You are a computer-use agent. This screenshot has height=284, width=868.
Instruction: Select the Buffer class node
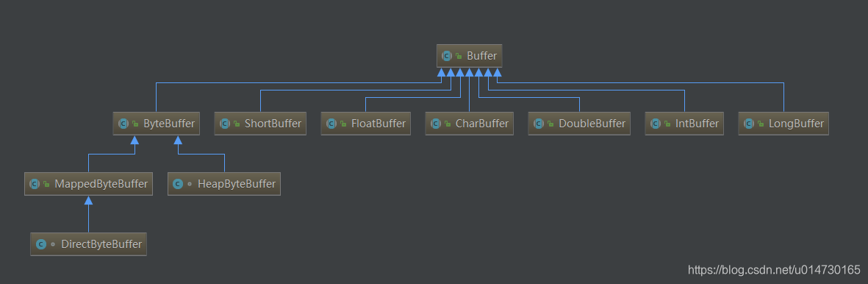click(x=470, y=56)
